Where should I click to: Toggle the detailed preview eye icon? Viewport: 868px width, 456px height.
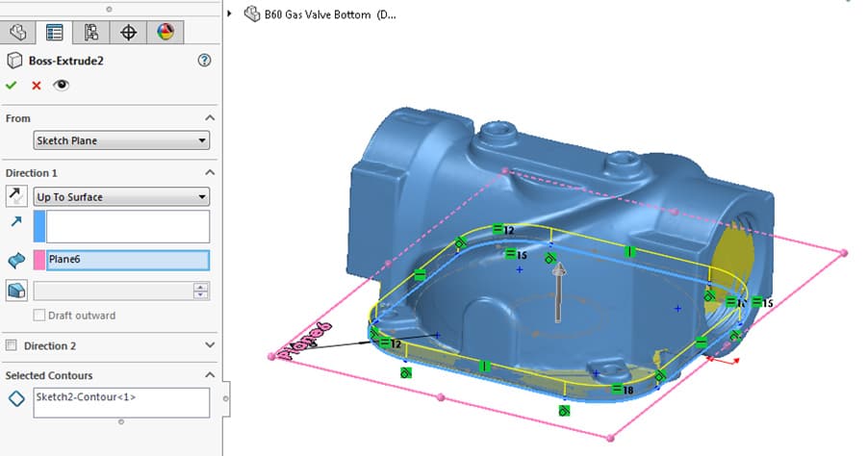pos(61,85)
